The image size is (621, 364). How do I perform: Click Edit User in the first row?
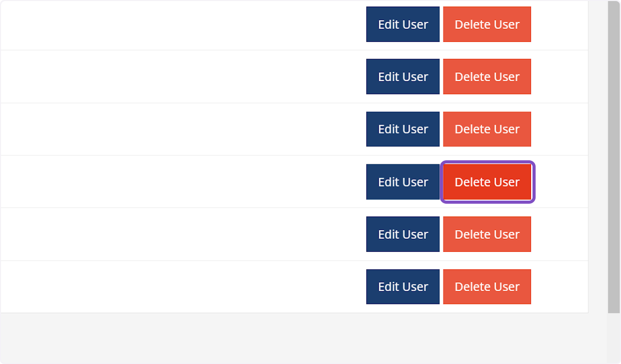click(x=403, y=24)
